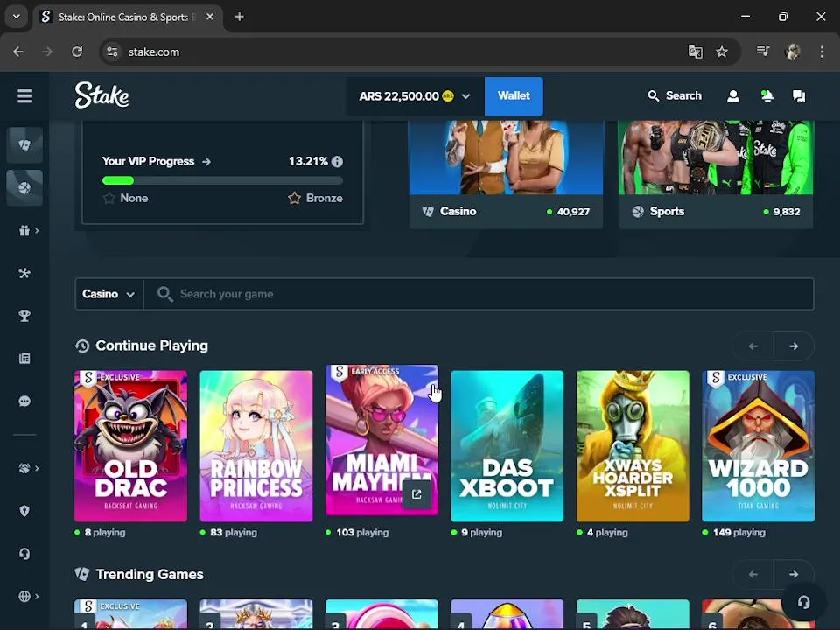Close the Stake browser tab

(210, 17)
